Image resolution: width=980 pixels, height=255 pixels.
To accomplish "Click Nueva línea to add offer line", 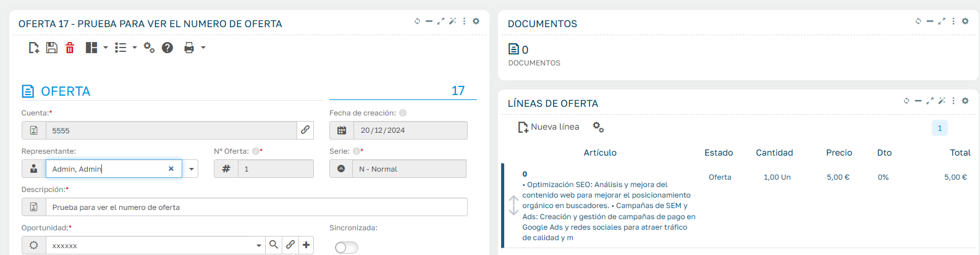I will (549, 127).
